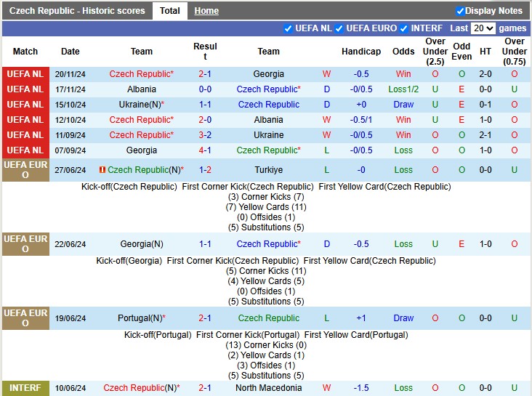The height and width of the screenshot is (396, 532).
Task: Select Portugal(N) team in 19/06/24 row
Action: (140, 318)
